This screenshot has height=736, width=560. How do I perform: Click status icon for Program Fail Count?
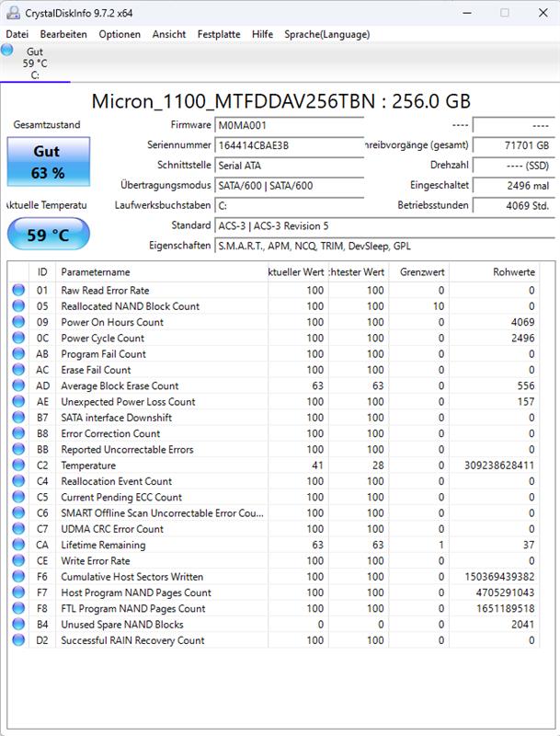point(18,354)
